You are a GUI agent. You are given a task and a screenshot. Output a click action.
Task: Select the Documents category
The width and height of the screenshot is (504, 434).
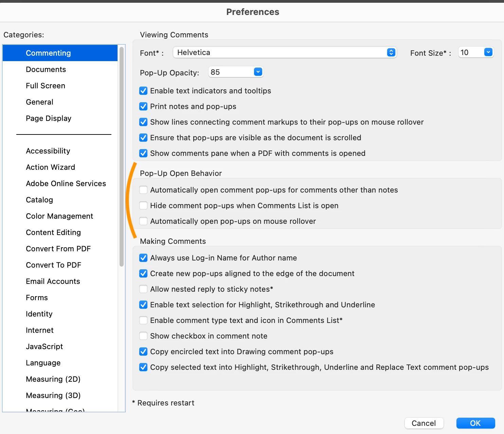coord(46,70)
